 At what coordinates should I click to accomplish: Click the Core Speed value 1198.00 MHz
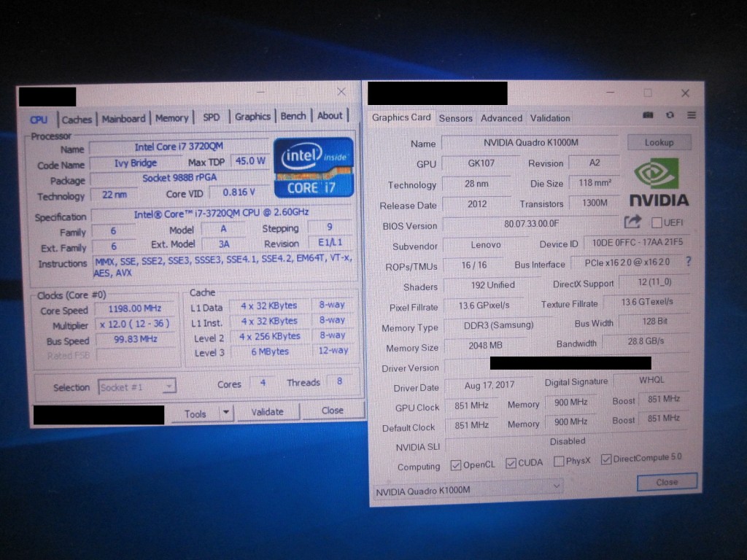coord(135,308)
